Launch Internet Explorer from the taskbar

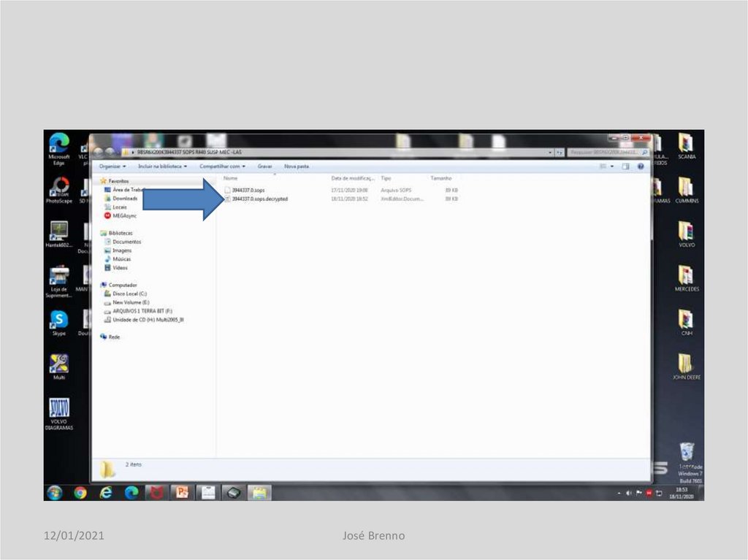106,492
